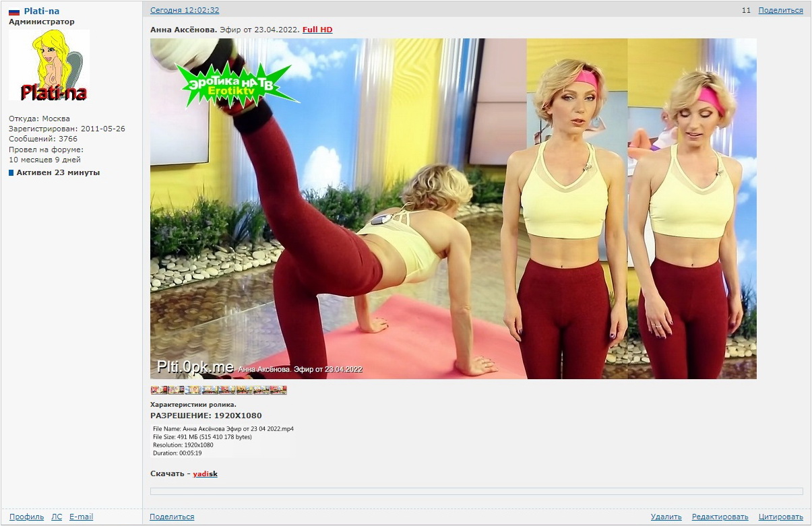Click post number 11
812x526 pixels.
(746, 10)
